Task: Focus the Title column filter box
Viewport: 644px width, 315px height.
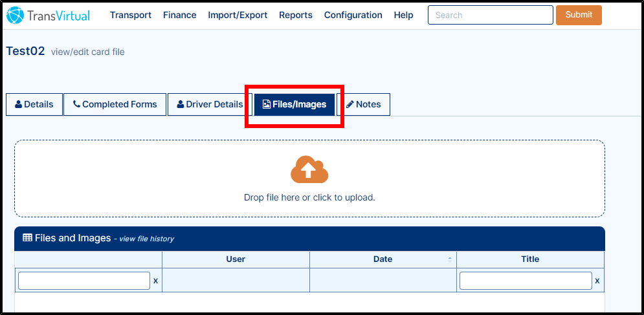Action: [526, 281]
